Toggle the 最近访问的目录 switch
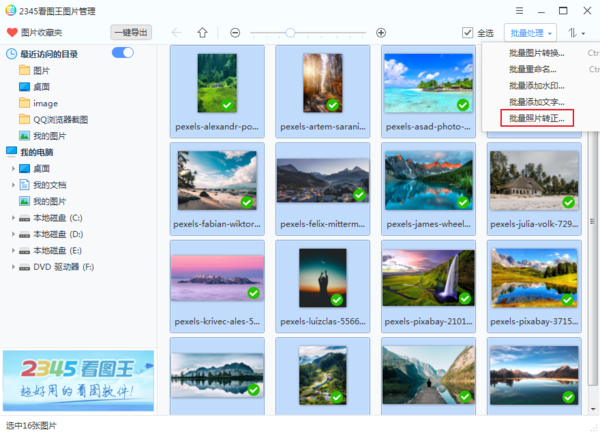 [123, 53]
